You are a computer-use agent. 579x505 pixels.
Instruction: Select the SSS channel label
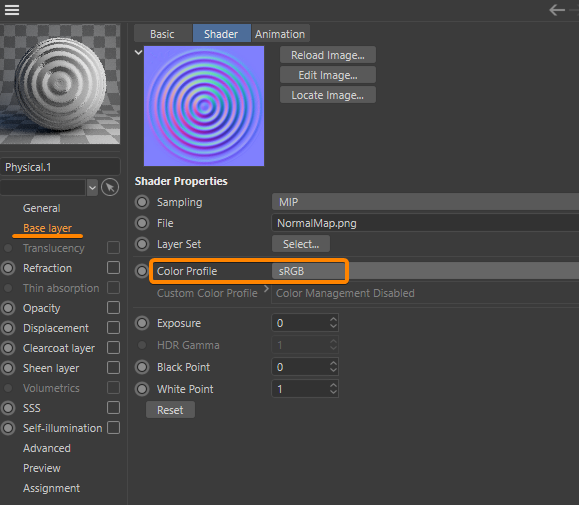click(x=32, y=408)
